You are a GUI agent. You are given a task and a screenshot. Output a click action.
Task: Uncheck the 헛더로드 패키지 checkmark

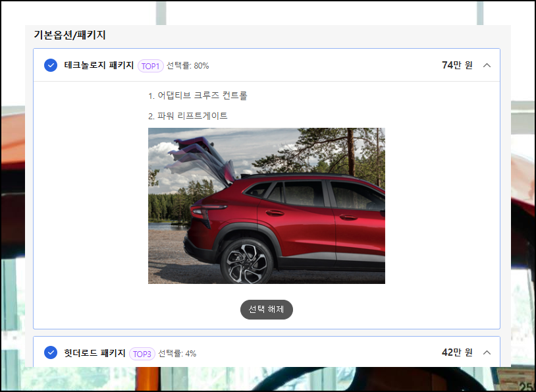[x=51, y=352]
